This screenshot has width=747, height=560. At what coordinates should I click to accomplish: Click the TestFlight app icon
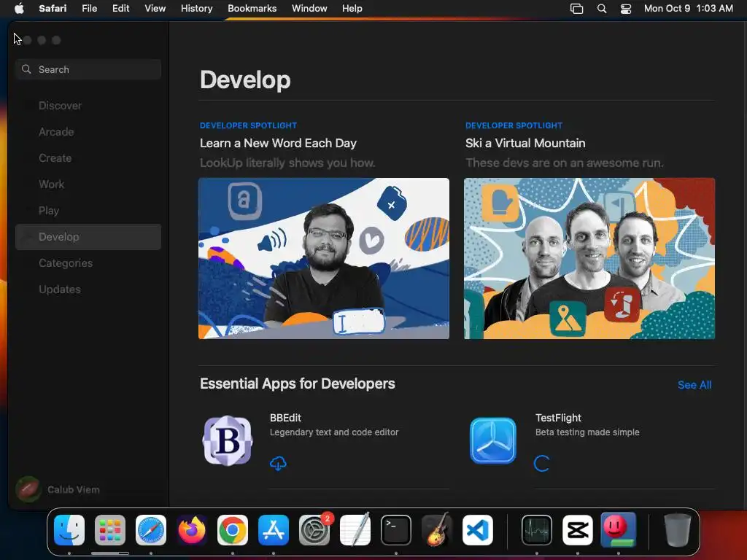tap(493, 440)
